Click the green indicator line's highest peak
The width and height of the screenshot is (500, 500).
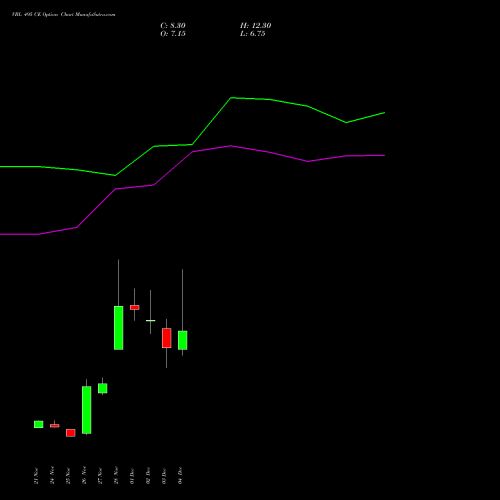click(231, 98)
